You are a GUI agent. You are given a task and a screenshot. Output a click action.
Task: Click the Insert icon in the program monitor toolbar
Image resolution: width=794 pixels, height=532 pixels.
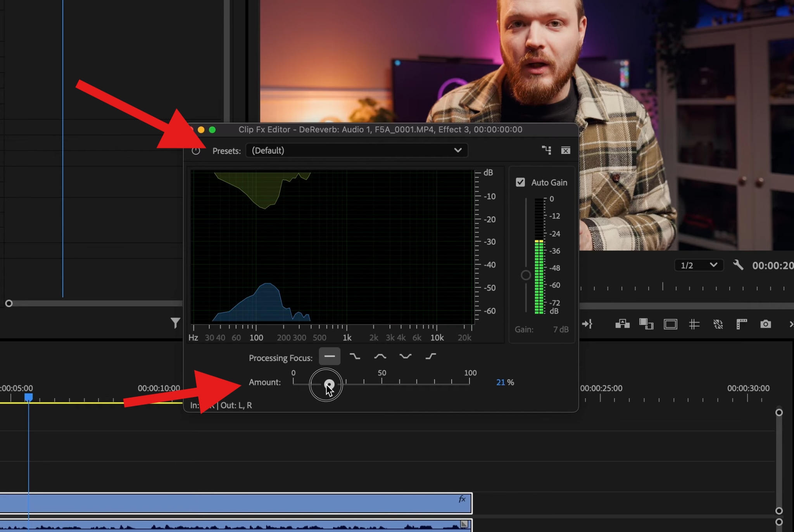(x=588, y=324)
